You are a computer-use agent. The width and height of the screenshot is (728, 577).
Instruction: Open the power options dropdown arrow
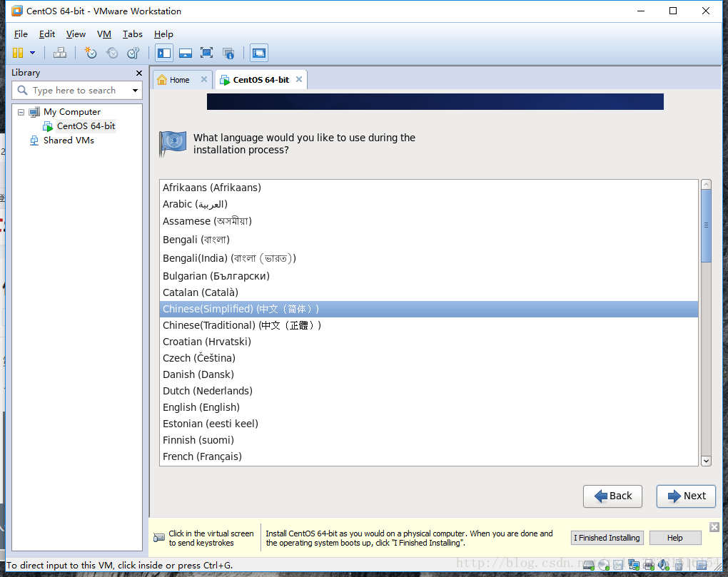click(x=33, y=53)
